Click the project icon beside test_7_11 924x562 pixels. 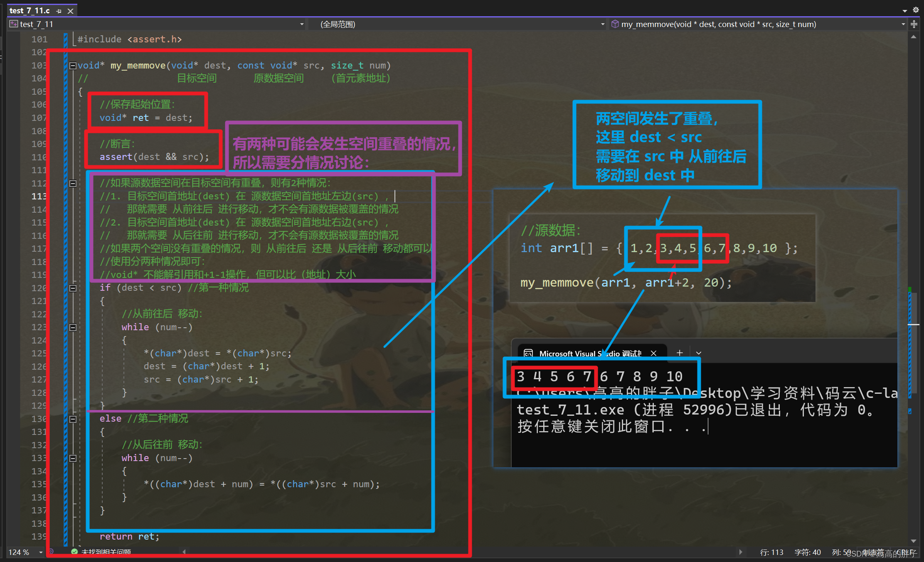pyautogui.click(x=14, y=24)
